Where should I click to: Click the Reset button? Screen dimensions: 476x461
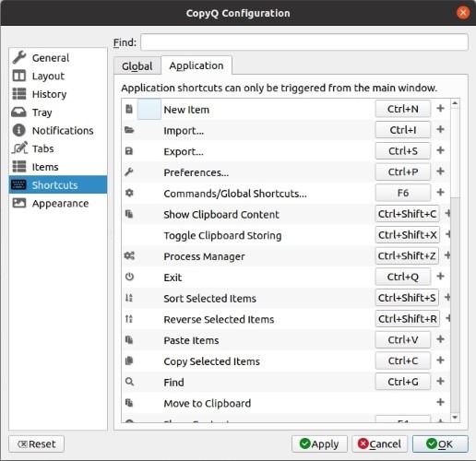click(x=37, y=443)
